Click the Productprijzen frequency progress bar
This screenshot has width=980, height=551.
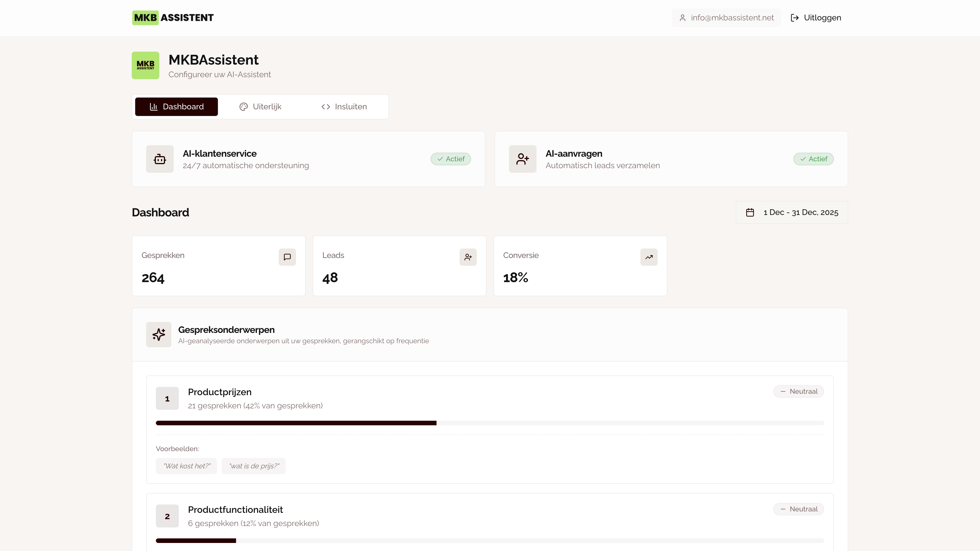(490, 423)
